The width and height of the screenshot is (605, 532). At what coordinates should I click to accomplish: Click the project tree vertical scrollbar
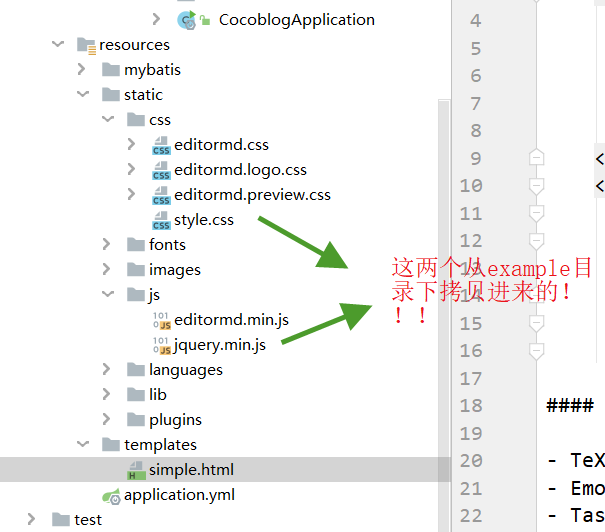[x=444, y=316]
